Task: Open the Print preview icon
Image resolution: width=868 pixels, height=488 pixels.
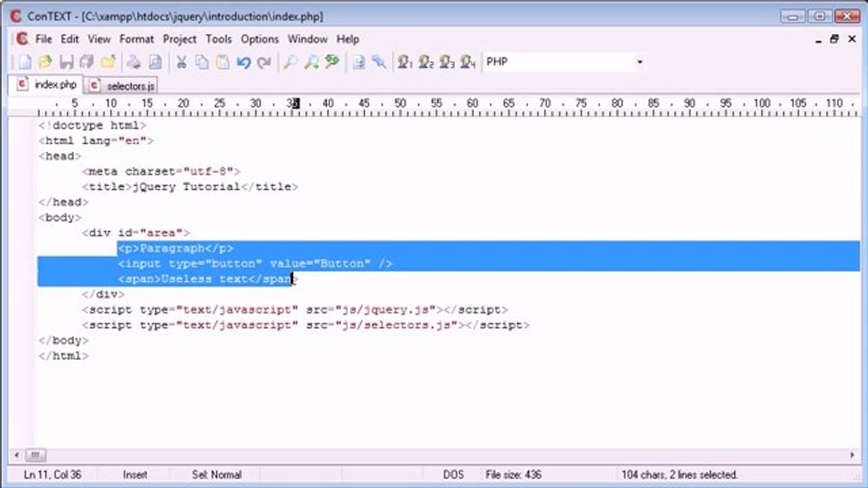Action: (155, 62)
